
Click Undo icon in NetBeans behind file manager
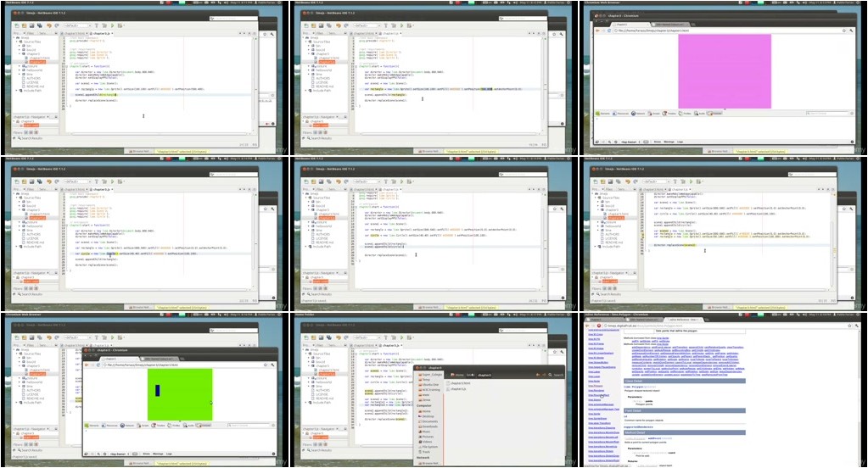pos(339,337)
